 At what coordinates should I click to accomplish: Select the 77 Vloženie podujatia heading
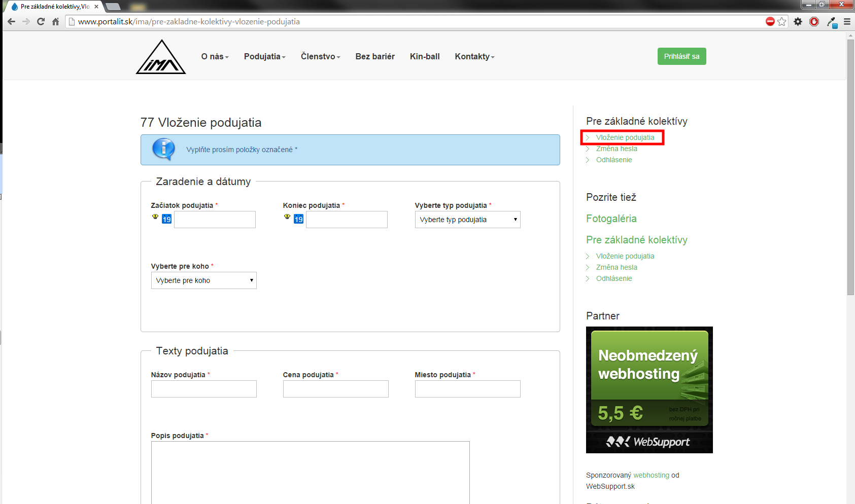pyautogui.click(x=201, y=123)
